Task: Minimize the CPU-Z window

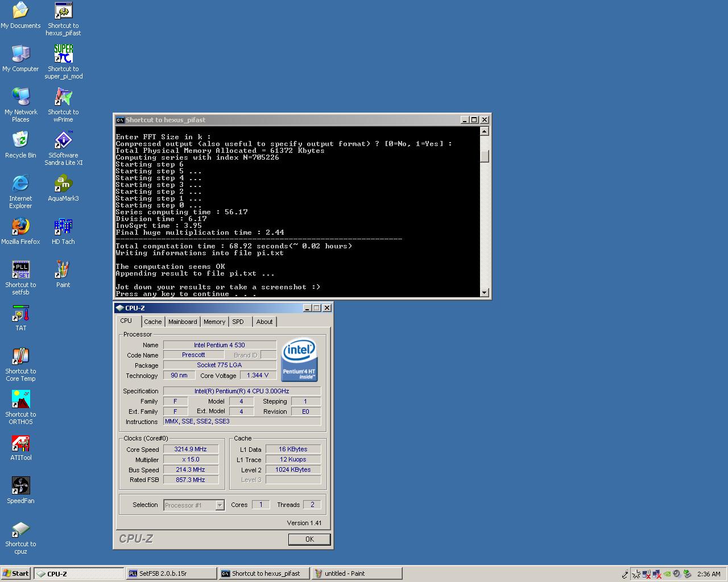Action: [x=307, y=308]
